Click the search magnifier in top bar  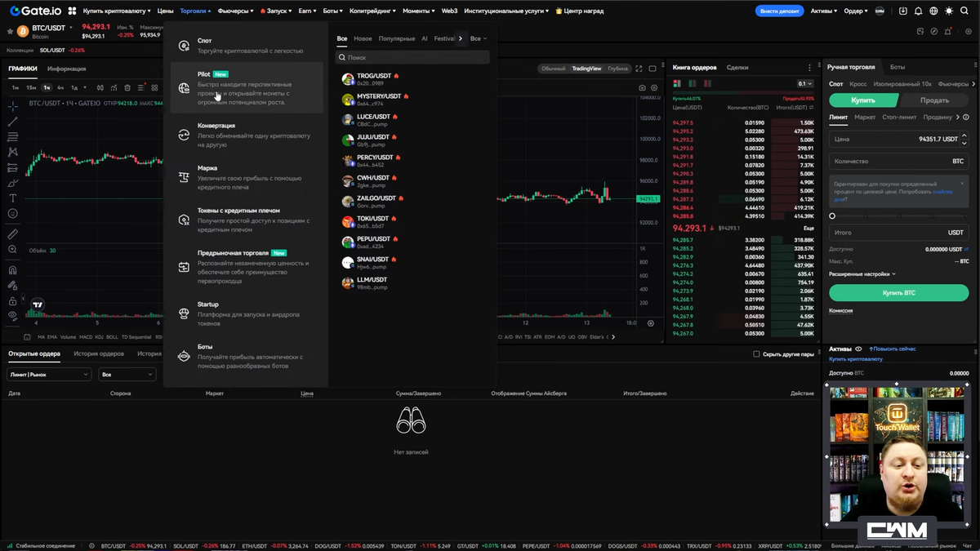pos(964,11)
